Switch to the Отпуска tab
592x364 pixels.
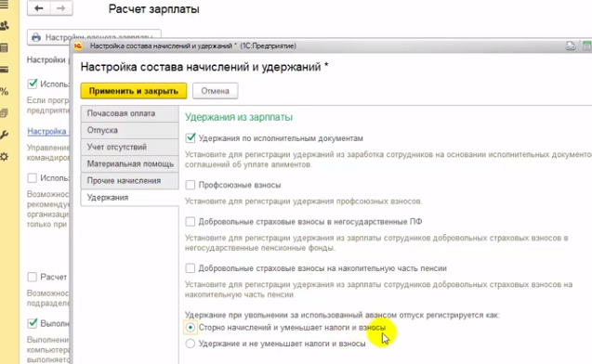click(129, 130)
